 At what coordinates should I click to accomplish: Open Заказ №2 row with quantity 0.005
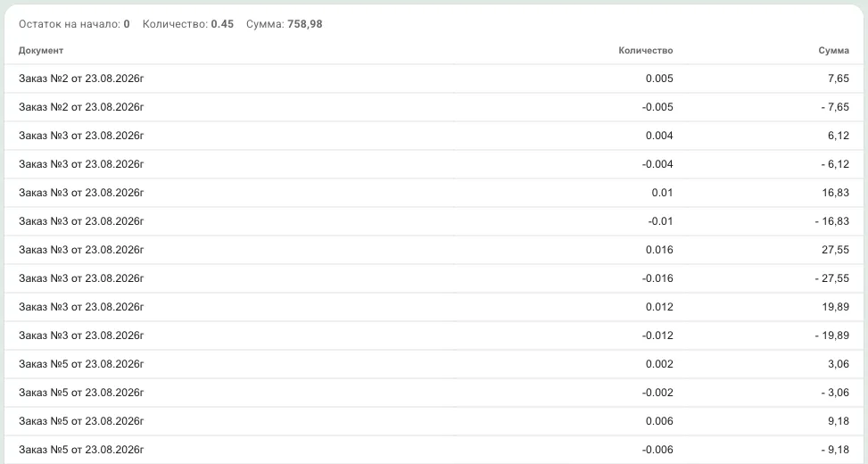(x=434, y=79)
